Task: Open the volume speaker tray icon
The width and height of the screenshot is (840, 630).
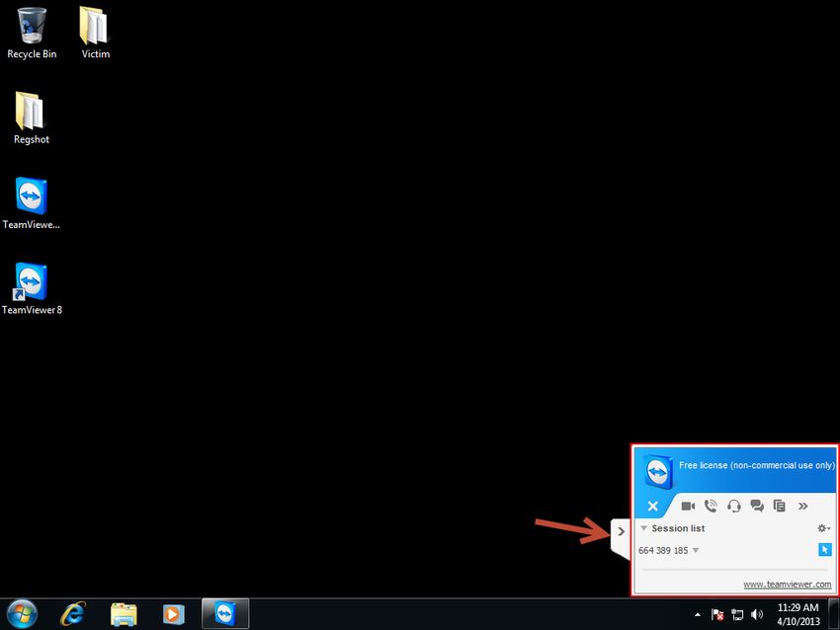Action: (756, 614)
